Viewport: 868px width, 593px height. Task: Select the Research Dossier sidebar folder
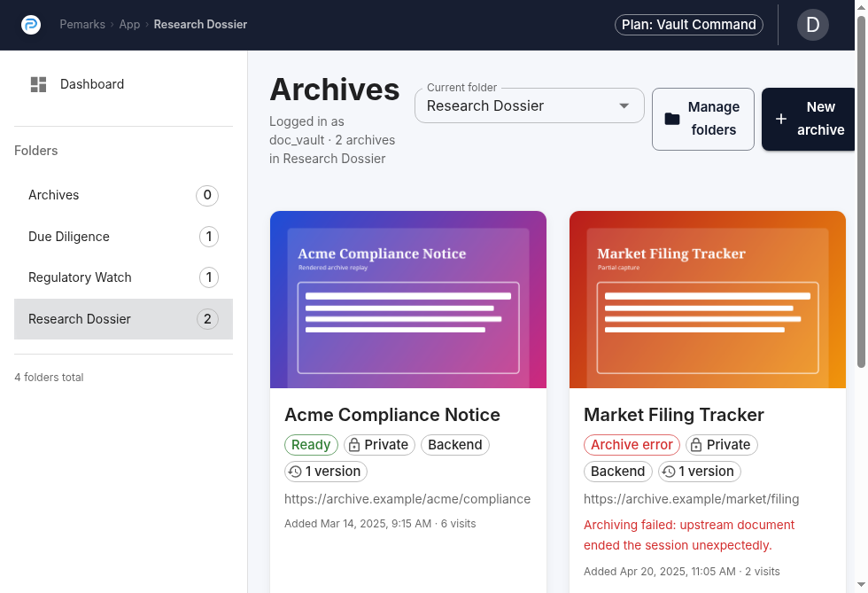point(123,319)
